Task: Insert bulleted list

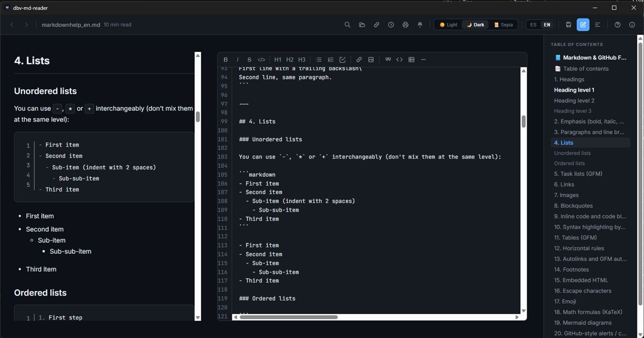Action: tap(319, 60)
